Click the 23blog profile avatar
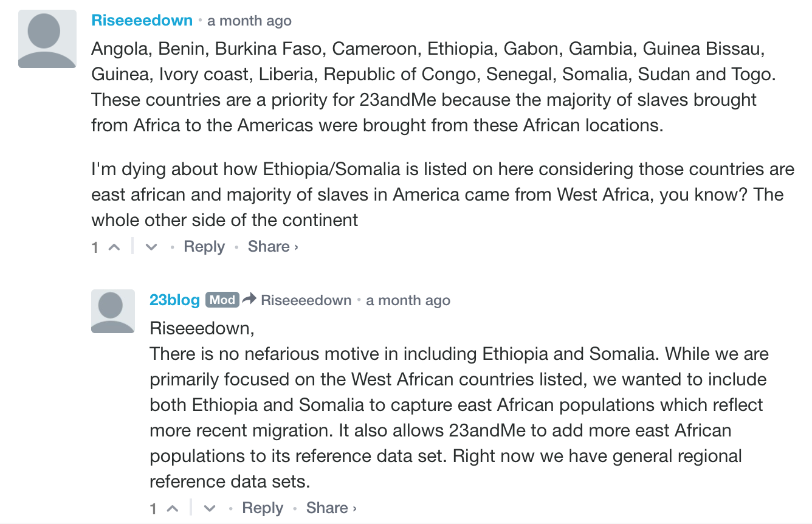 pos(113,311)
